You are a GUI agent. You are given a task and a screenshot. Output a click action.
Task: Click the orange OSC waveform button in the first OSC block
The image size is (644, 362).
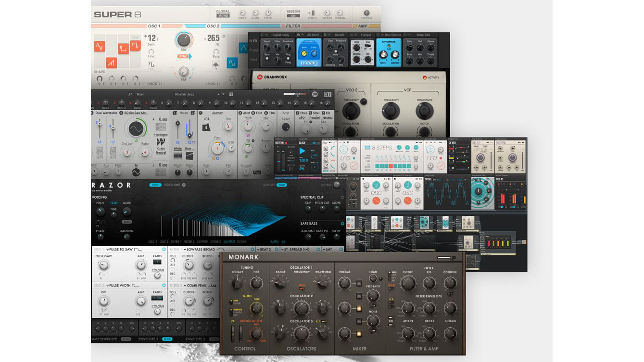pos(376,201)
